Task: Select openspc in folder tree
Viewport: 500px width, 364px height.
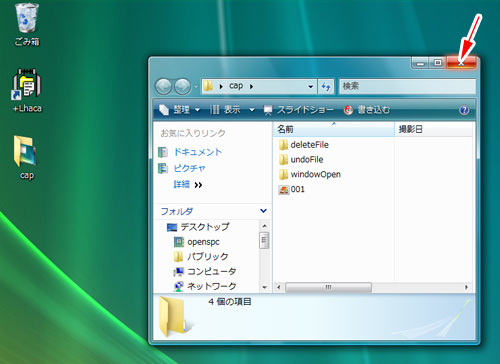Action: [197, 242]
